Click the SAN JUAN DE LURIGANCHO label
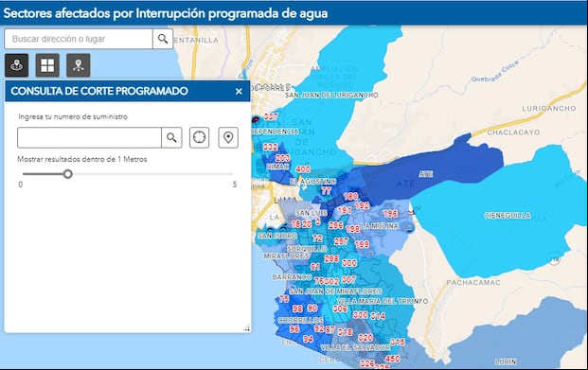The image size is (588, 370). pyautogui.click(x=331, y=96)
